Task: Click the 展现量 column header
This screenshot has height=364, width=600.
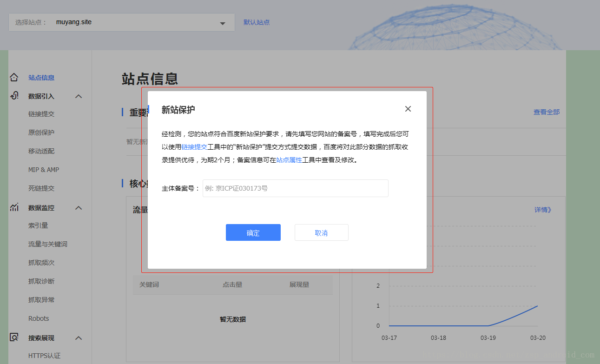Action: click(299, 285)
